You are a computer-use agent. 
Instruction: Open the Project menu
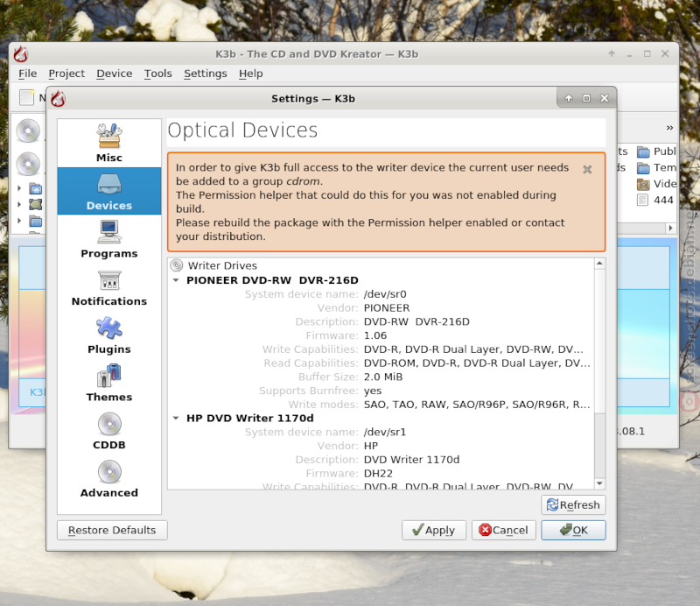pyautogui.click(x=66, y=74)
